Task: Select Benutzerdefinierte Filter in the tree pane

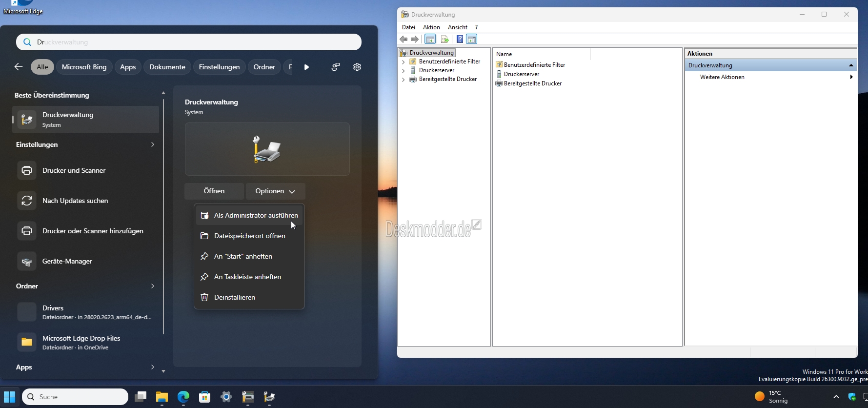Action: pyautogui.click(x=449, y=61)
